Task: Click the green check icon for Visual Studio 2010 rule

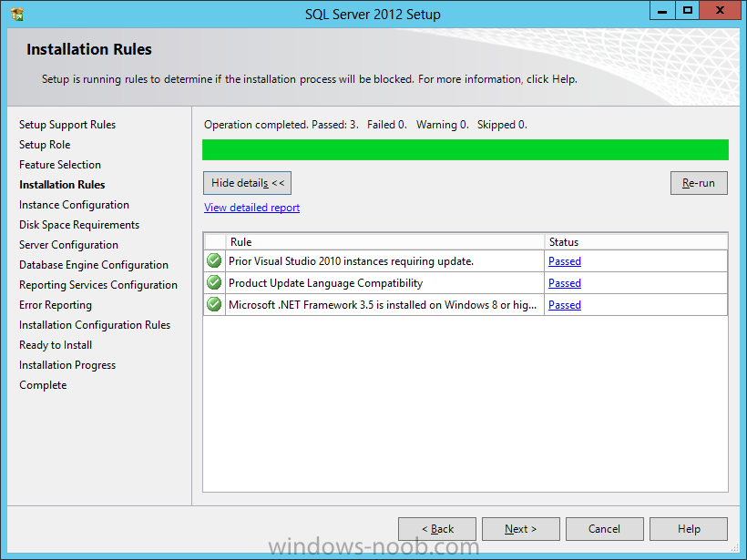Action: pyautogui.click(x=214, y=261)
